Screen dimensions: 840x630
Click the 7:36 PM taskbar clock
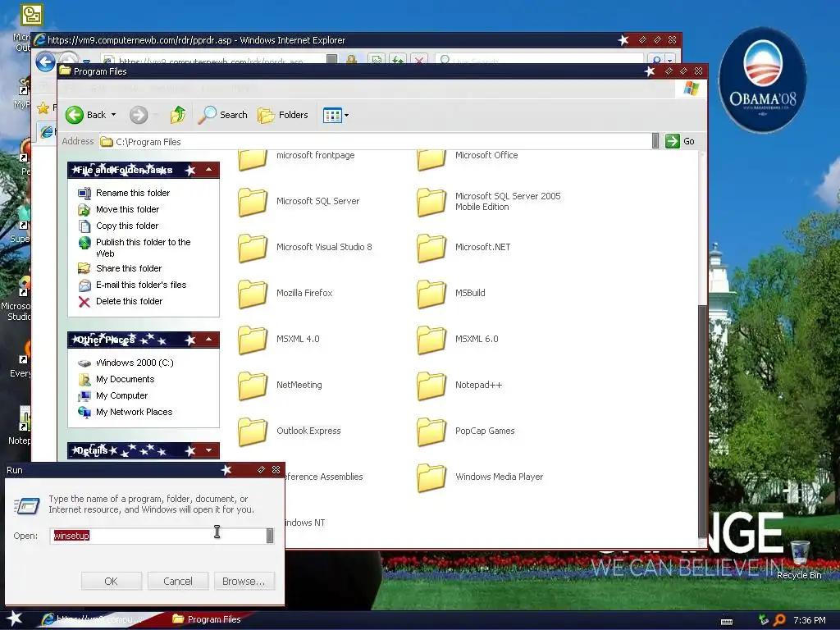coord(810,620)
